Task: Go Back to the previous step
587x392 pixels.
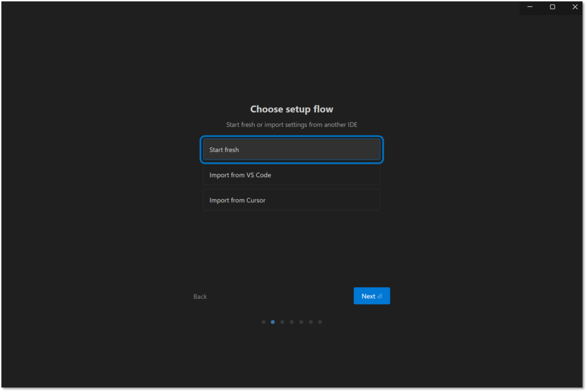Action: click(x=200, y=296)
